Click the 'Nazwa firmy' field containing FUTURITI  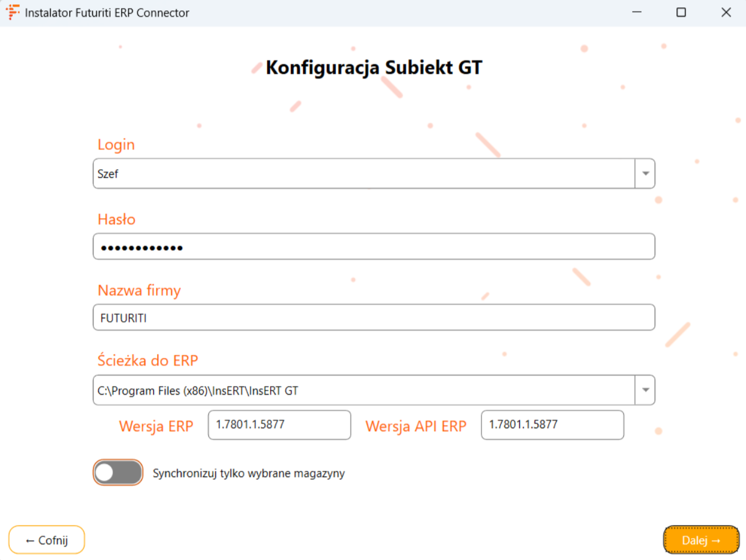pos(374,318)
